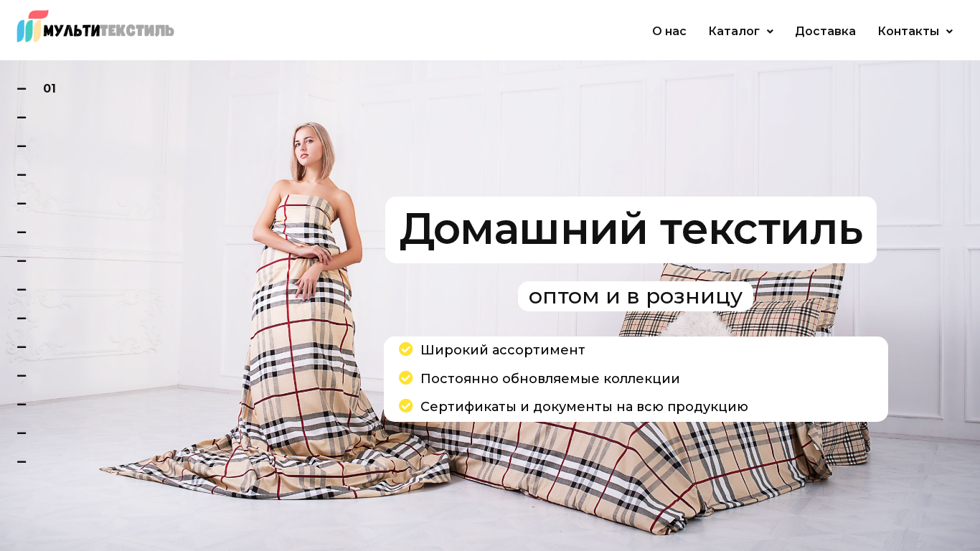Jump to the second slide dash marker
This screenshot has height=551, width=980.
point(22,117)
